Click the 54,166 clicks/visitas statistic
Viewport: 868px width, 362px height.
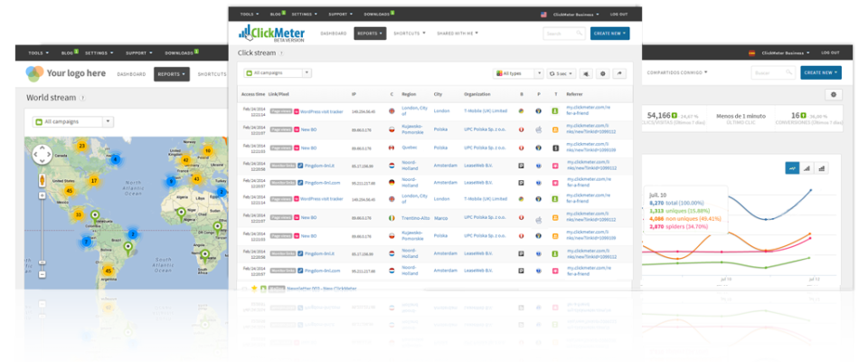pos(673,118)
